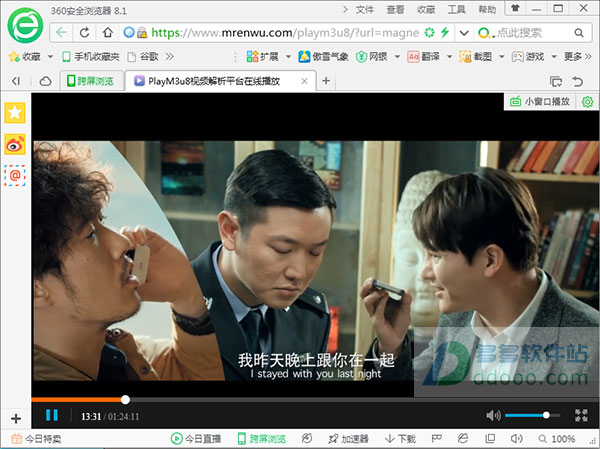Click the volume slider knob
The height and width of the screenshot is (449, 600).
tap(546, 415)
